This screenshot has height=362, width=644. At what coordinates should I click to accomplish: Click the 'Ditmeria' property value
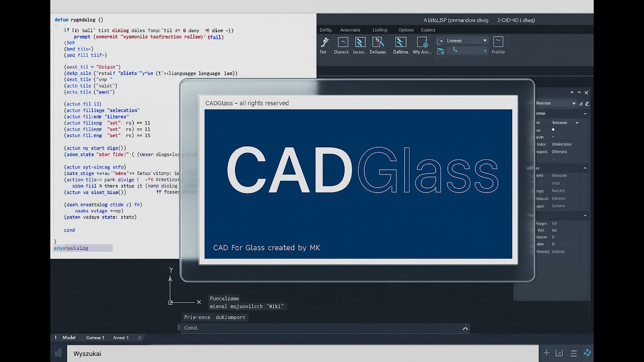point(559,151)
